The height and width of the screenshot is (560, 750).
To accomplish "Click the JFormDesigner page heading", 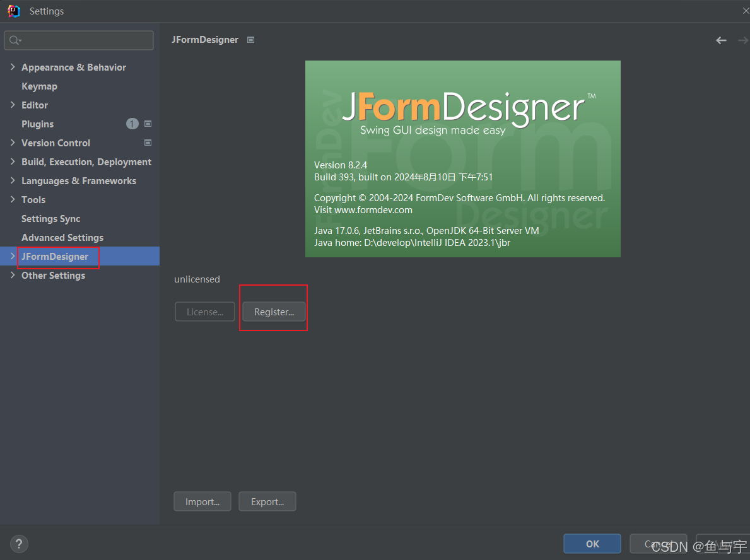I will coord(205,40).
